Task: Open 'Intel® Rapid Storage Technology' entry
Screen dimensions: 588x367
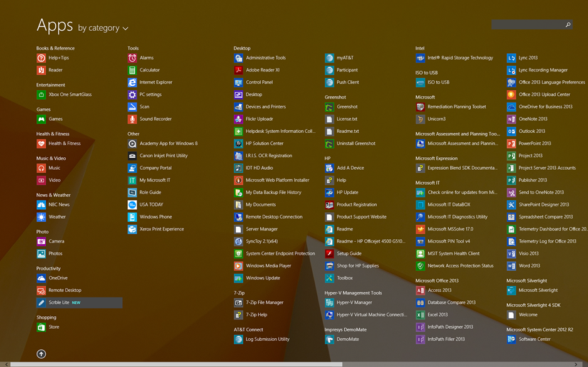Action: click(x=454, y=58)
